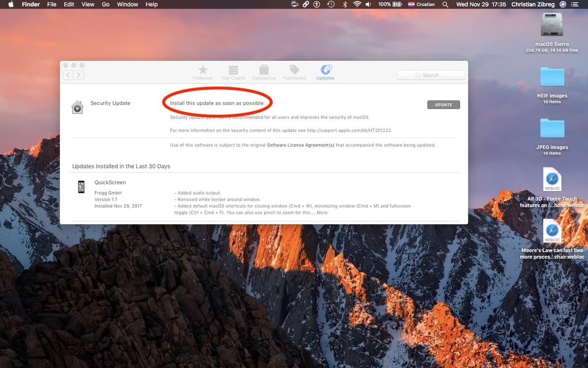The height and width of the screenshot is (368, 588).
Task: Show the battery status menu
Action: coord(390,4)
